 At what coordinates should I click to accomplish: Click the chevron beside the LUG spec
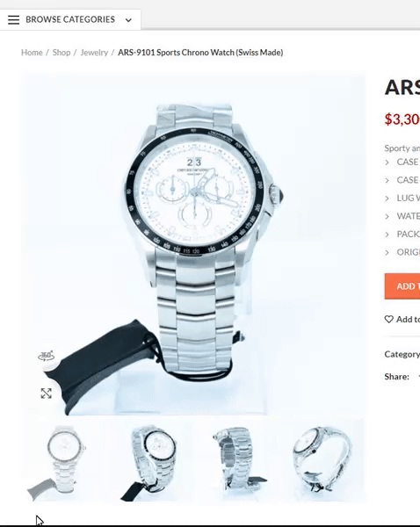point(387,199)
